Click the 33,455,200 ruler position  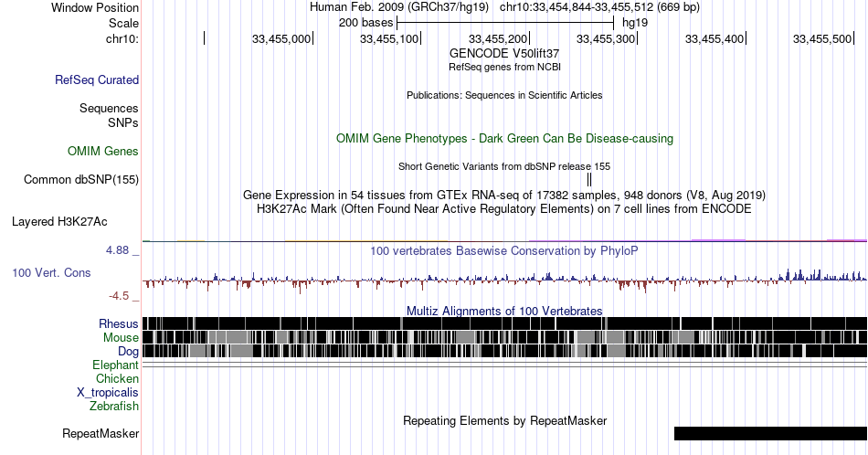tap(498, 38)
